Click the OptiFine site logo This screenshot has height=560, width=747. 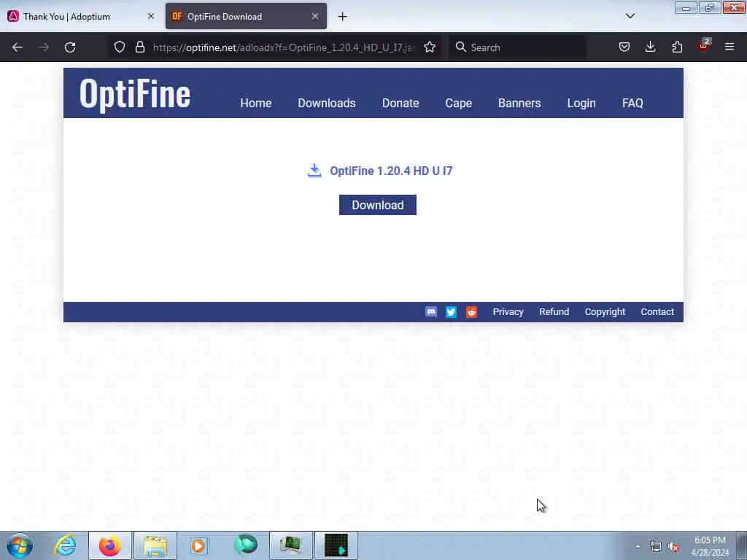(x=135, y=94)
